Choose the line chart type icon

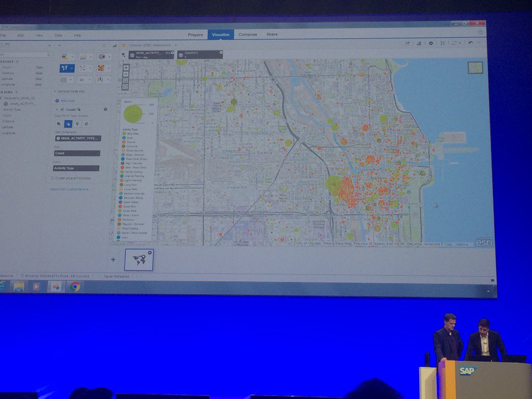pos(83,57)
